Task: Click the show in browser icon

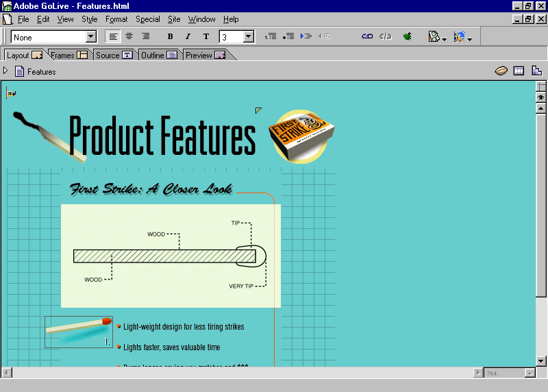Action: pyautogui.click(x=459, y=36)
